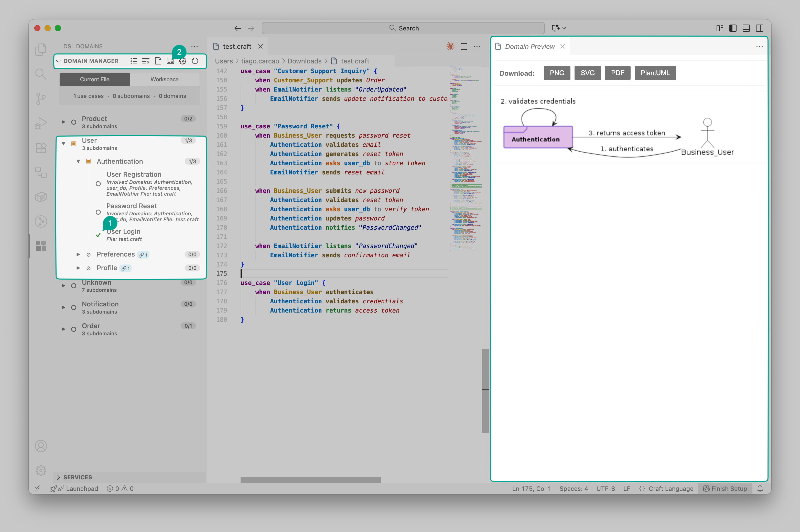Toggle selection circle for Notification domain

[x=74, y=308]
